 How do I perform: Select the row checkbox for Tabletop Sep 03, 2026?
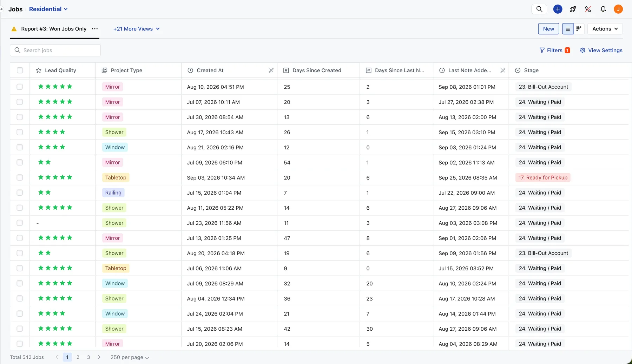click(20, 177)
